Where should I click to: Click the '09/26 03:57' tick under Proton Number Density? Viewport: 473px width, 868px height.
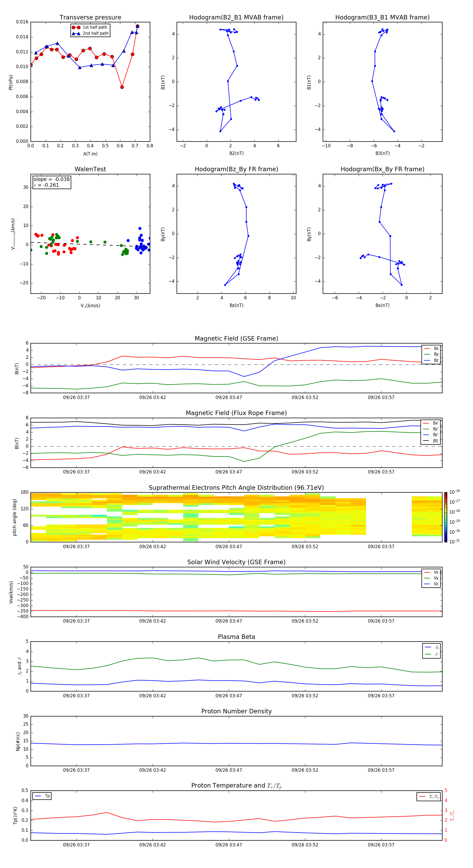pyautogui.click(x=381, y=770)
